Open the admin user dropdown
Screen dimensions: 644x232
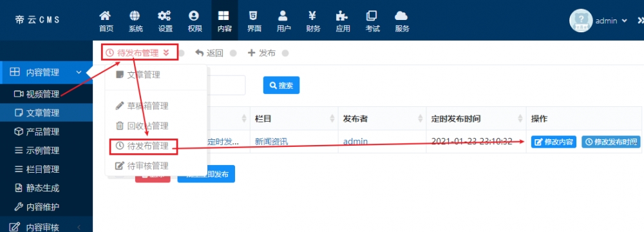(611, 21)
